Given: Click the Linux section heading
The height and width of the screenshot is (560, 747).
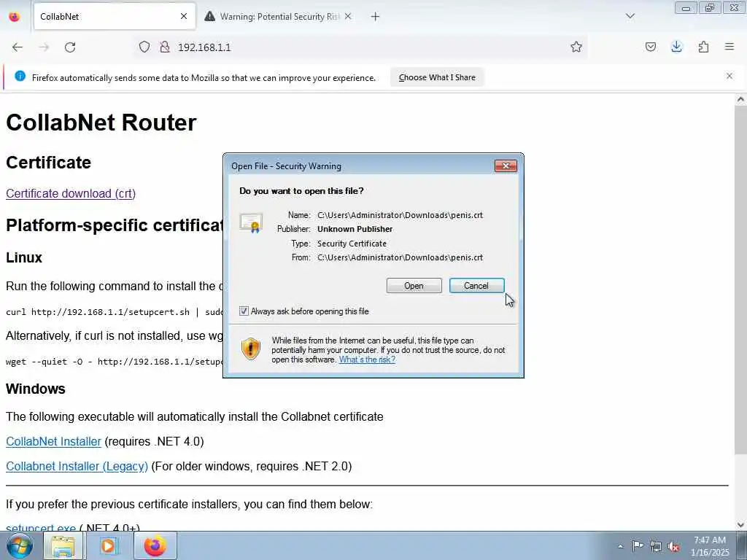Looking at the screenshot, I should [x=24, y=257].
